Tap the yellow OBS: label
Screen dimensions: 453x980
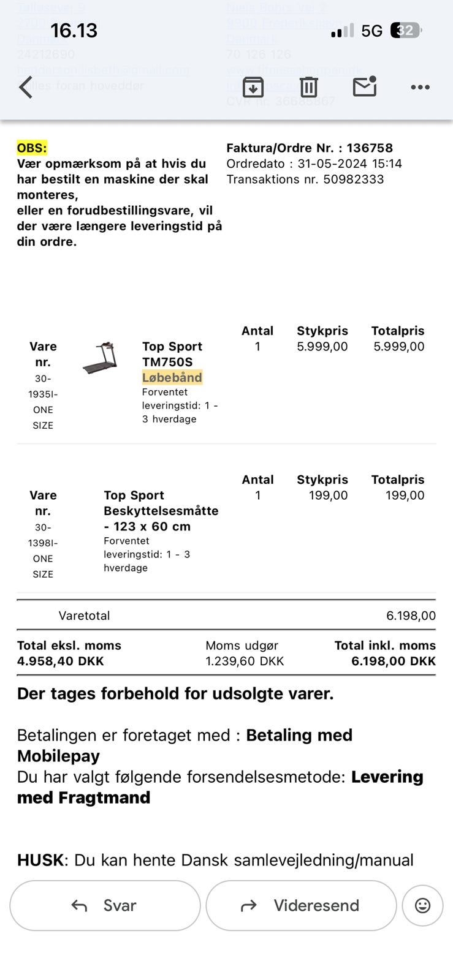(32, 148)
